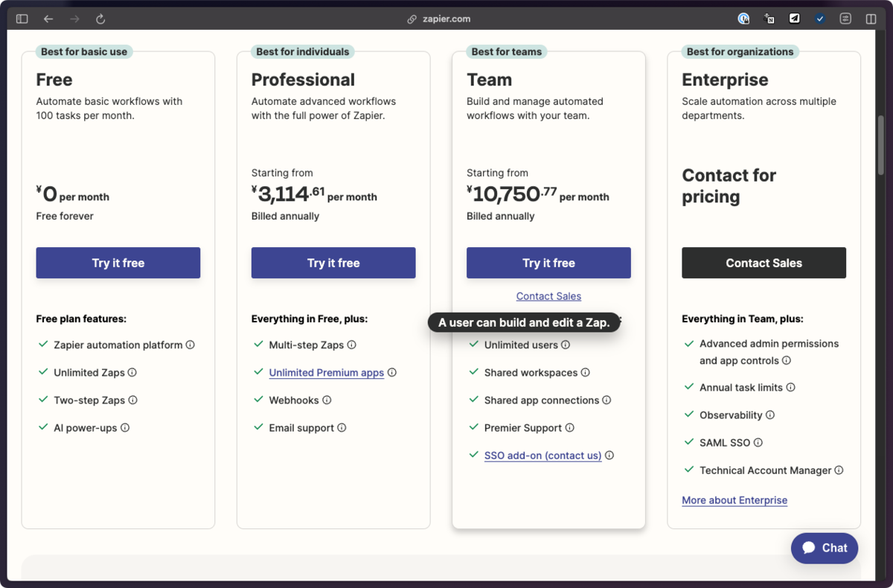Open the SSO add-on (contact us) link
Screen dimensions: 893x588
coord(542,456)
